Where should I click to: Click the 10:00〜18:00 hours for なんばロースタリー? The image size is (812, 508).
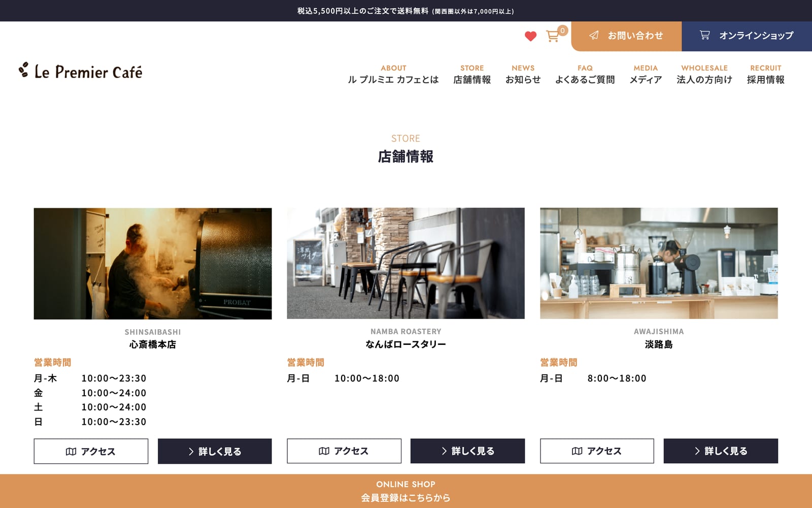[367, 378]
